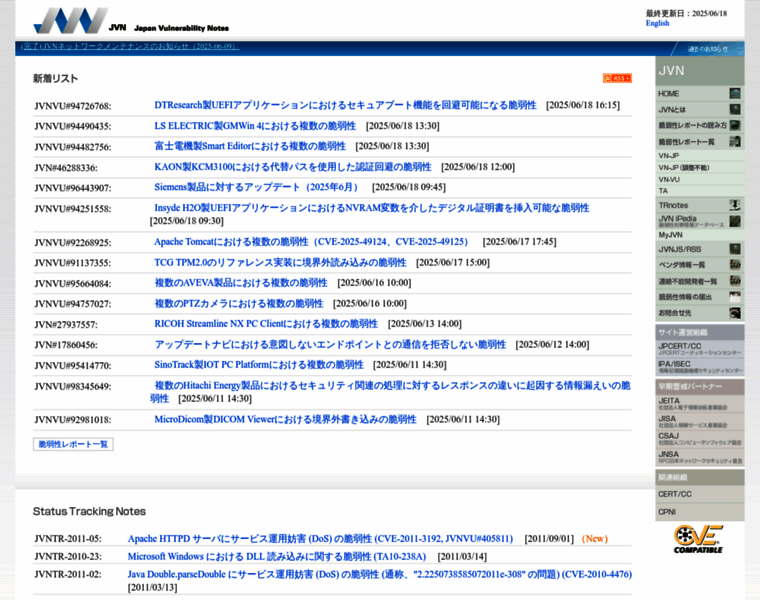The height and width of the screenshot is (600, 760).
Task: Open the アップデートナビ vulnerability report
Action: 330,345
